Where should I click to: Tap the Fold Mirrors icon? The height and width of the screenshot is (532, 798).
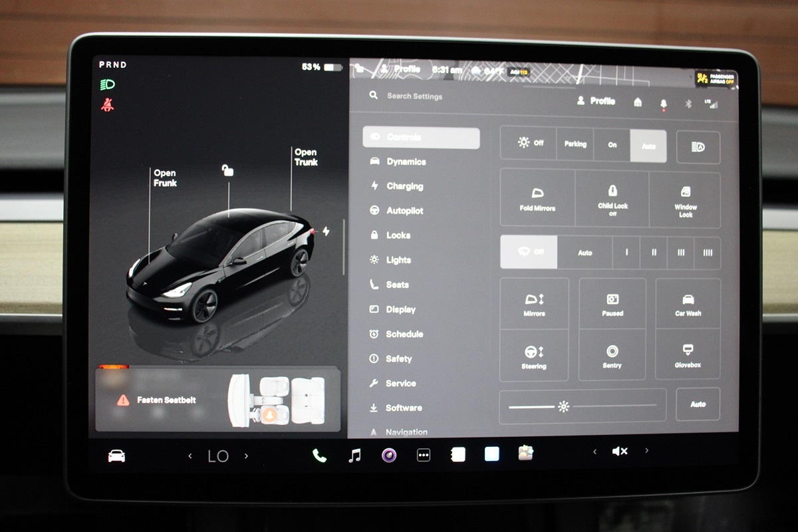537,198
